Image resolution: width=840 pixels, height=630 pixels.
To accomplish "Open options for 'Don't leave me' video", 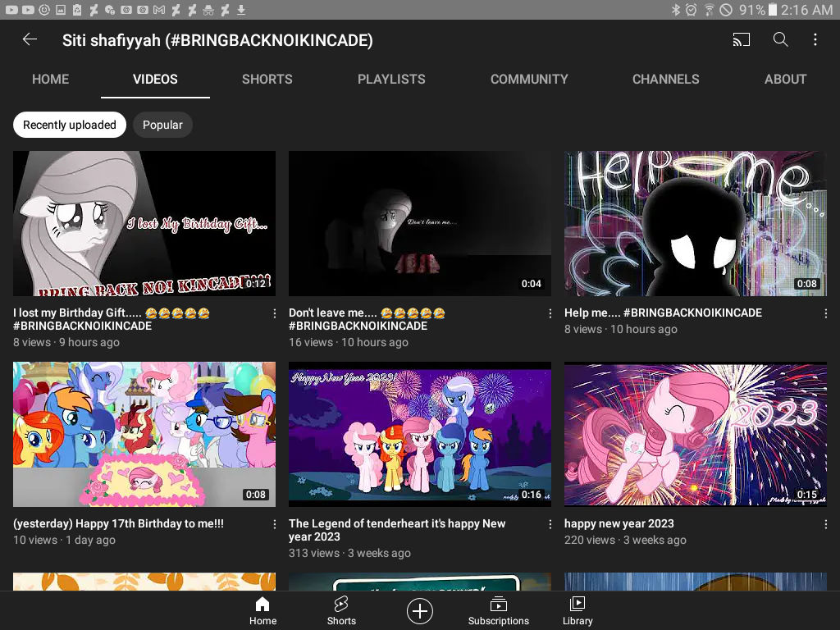I will pos(550,313).
